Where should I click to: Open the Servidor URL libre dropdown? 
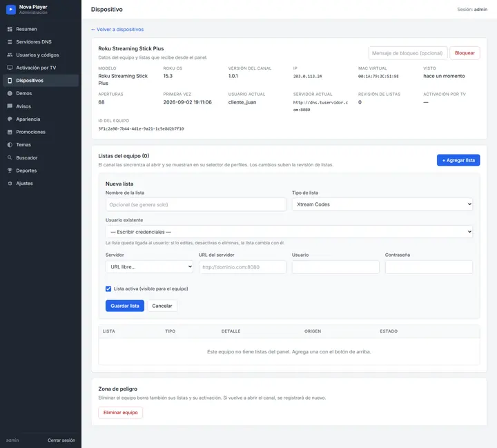pos(149,267)
